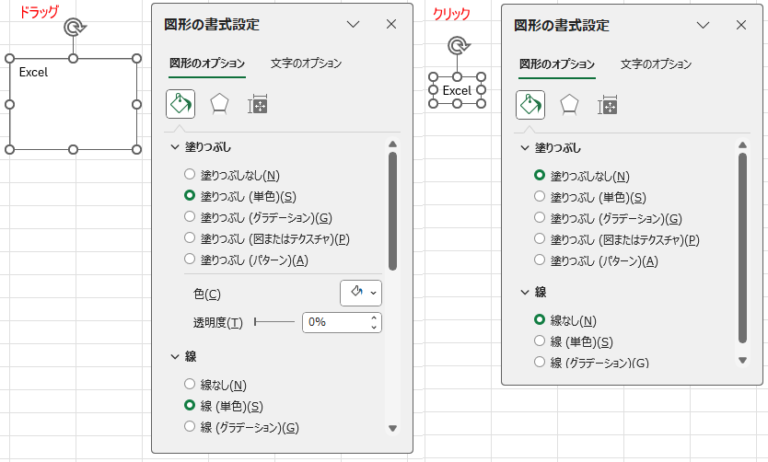
Task: Select Fill & Line icon in right panel
Action: (530, 104)
